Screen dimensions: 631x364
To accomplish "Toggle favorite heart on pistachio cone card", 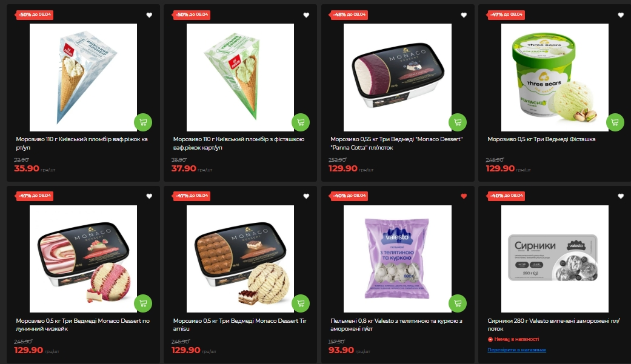I will click(306, 15).
